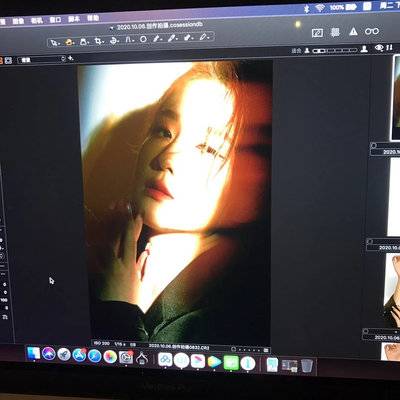This screenshot has width=400, height=400.
Task: Click small person icon left of zoom slider
Action: point(307,51)
